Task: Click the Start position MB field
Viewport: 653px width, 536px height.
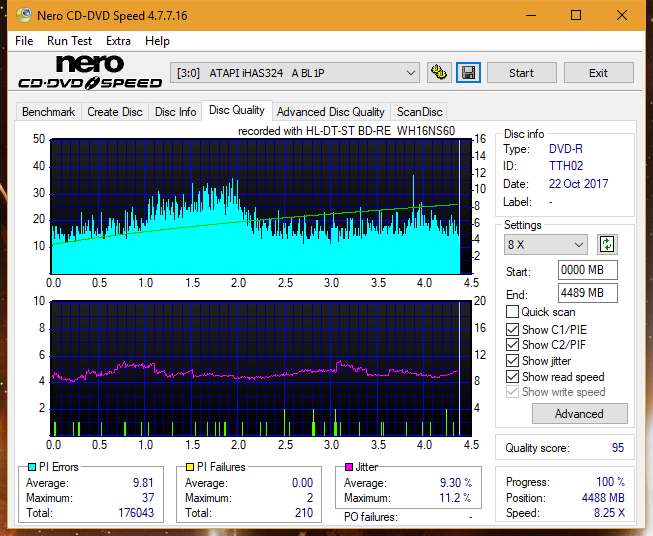Action: click(x=588, y=270)
